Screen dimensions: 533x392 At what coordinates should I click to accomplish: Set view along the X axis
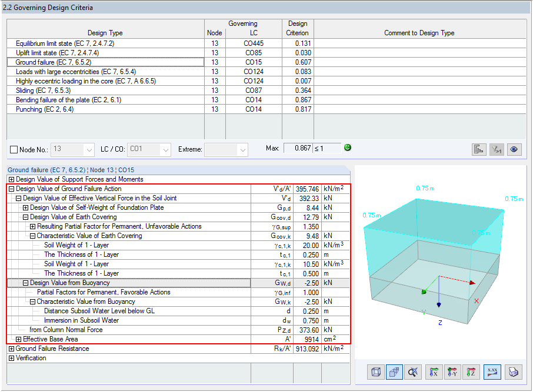click(434, 372)
